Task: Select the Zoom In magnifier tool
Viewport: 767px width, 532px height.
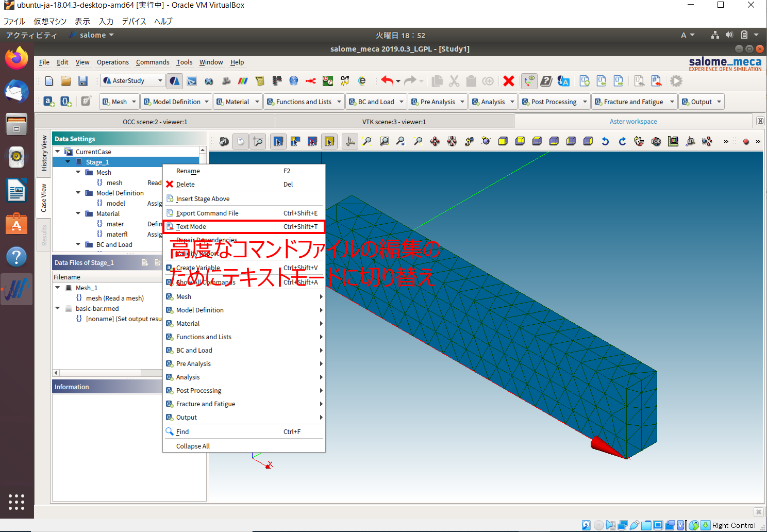Action: 418,141
